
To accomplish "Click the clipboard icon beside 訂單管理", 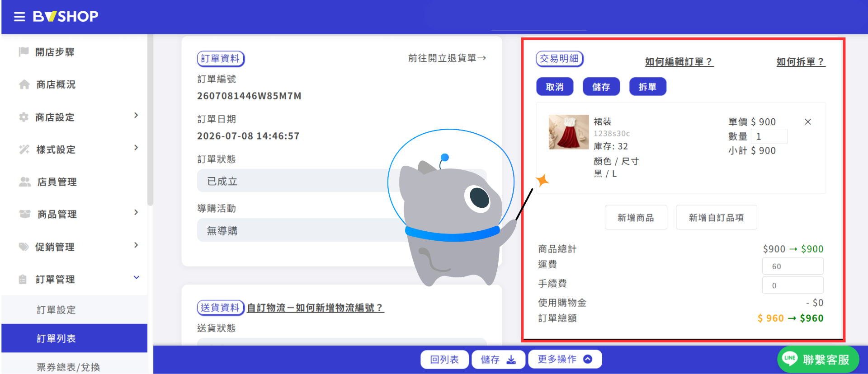I will point(23,279).
